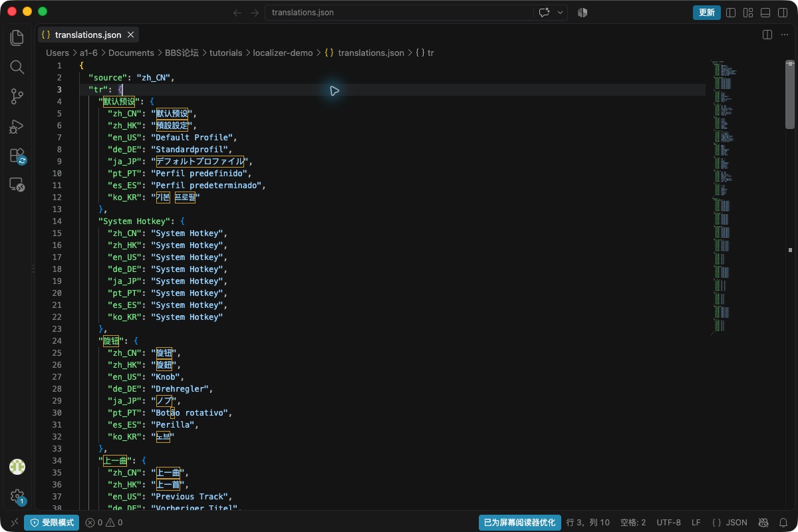The width and height of the screenshot is (798, 532).
Task: Toggle the primary side bar
Action: (x=731, y=13)
